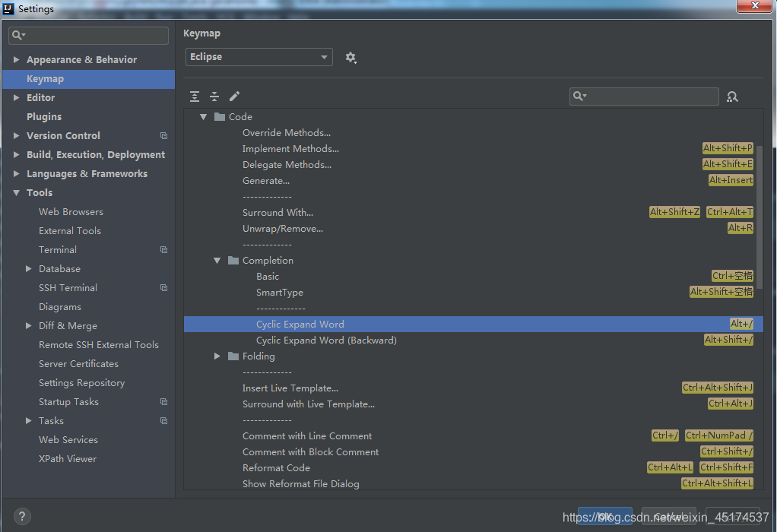Click the OK button
777x532 pixels.
tap(605, 517)
